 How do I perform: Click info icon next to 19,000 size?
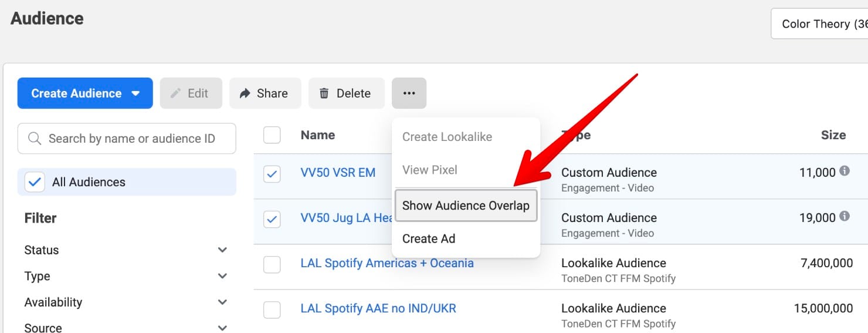point(845,217)
